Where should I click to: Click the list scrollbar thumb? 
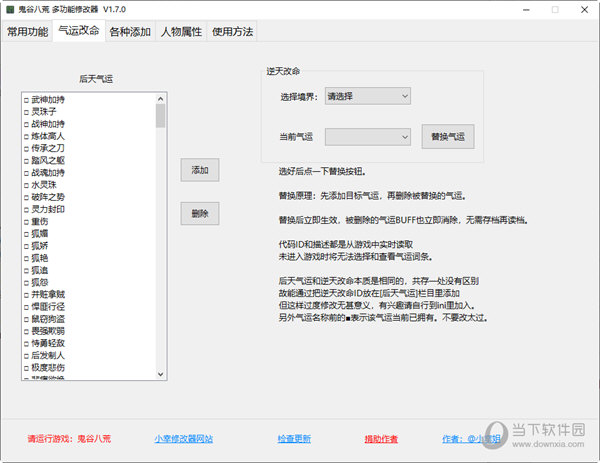click(x=161, y=116)
